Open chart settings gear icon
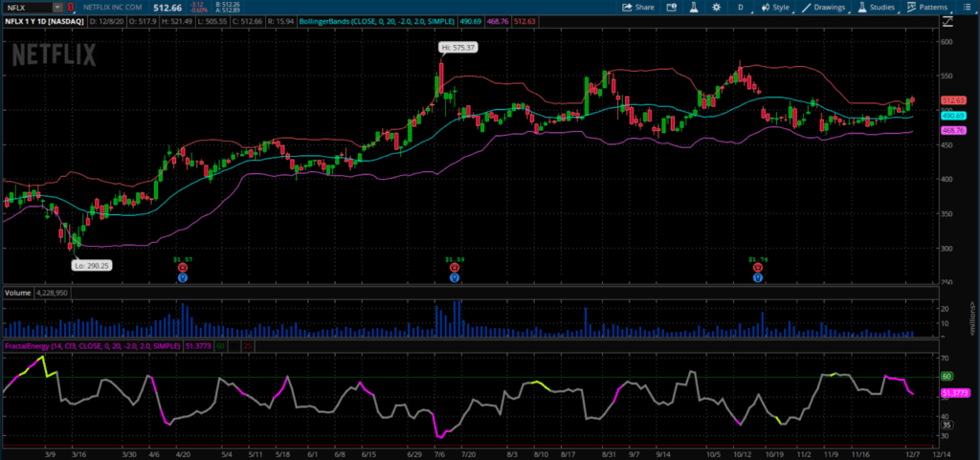This screenshot has width=980, height=460. (716, 8)
